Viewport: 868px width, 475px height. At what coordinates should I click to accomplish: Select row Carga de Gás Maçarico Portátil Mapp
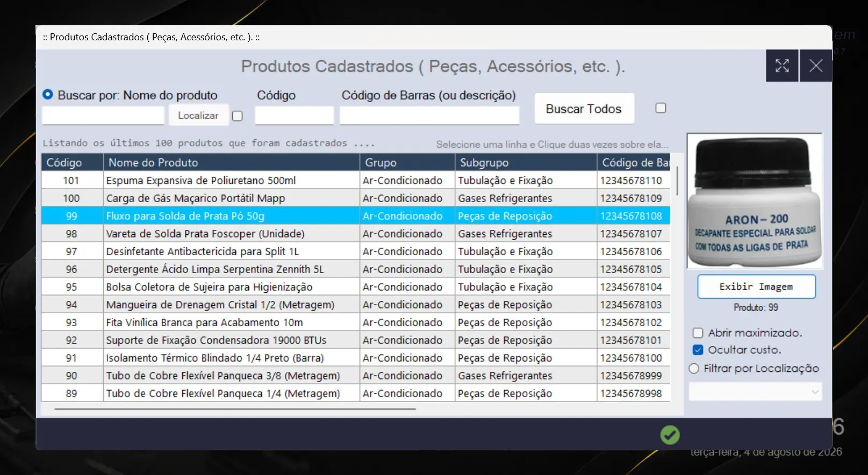pyautogui.click(x=356, y=198)
